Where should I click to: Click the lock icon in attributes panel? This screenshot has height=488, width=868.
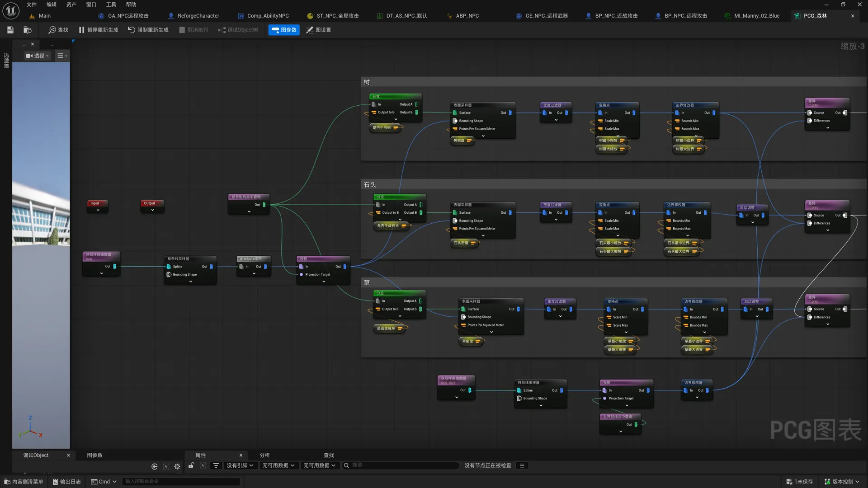coord(191,465)
